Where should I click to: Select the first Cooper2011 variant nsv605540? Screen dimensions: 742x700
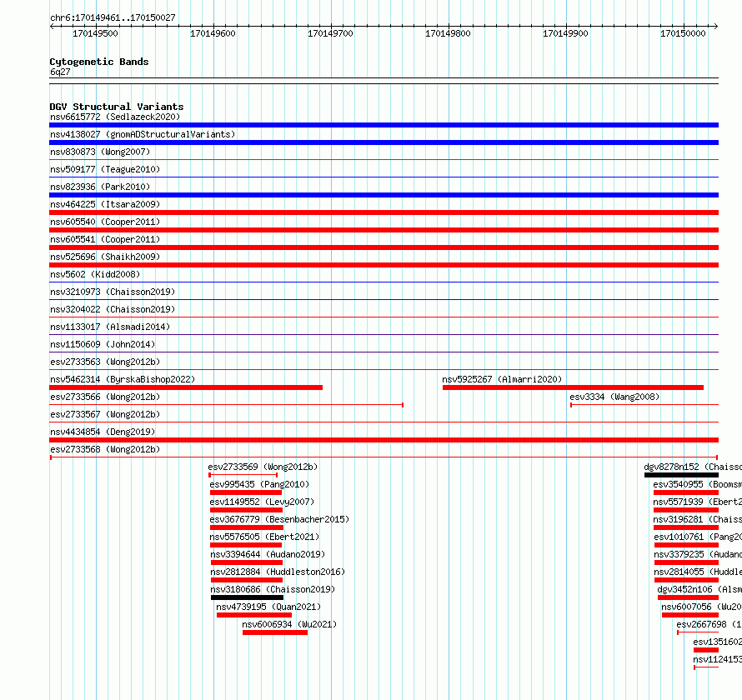coord(105,222)
